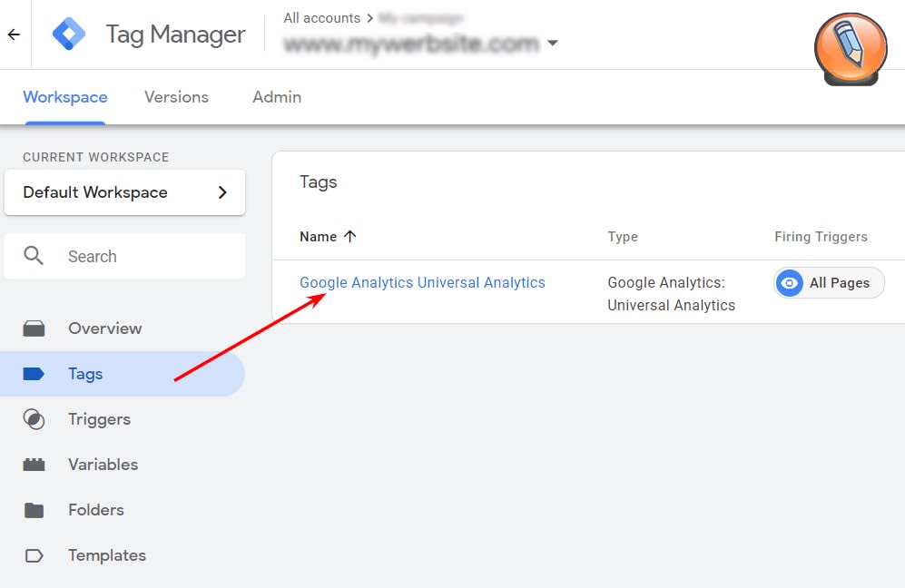Viewport: 905px width, 588px height.
Task: Select Tags in the sidebar
Action: tap(85, 374)
